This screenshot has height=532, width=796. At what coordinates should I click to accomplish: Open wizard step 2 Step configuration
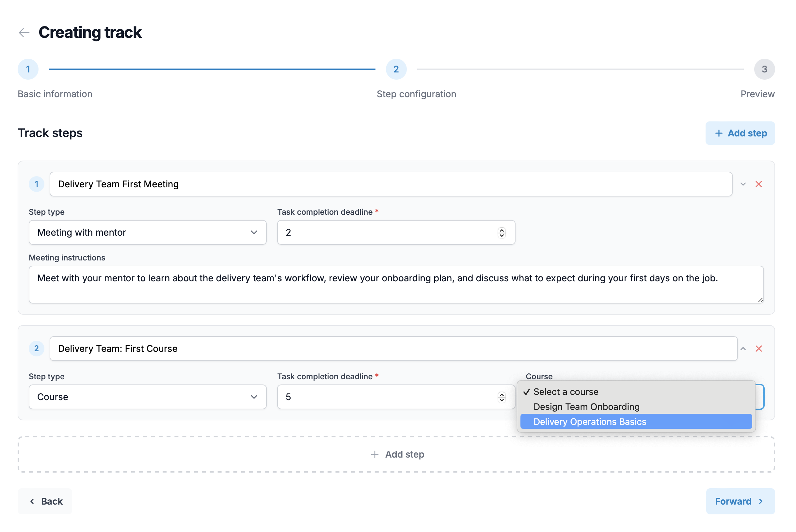tap(396, 69)
